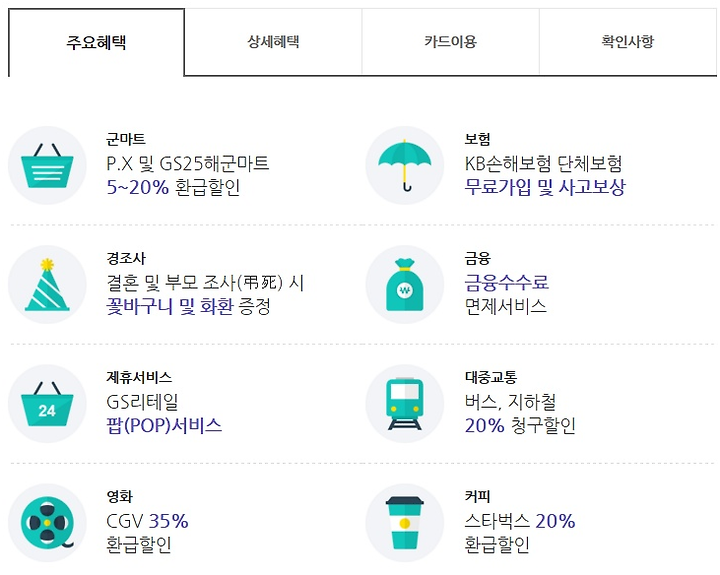Click the 20% 청구할인 transit text
Screen dimensions: 720x575
coord(520,425)
